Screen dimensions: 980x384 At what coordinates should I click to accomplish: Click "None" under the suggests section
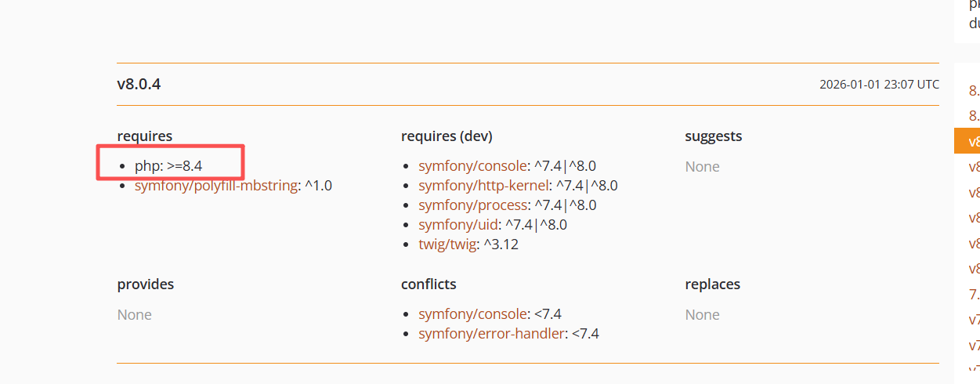tap(702, 167)
